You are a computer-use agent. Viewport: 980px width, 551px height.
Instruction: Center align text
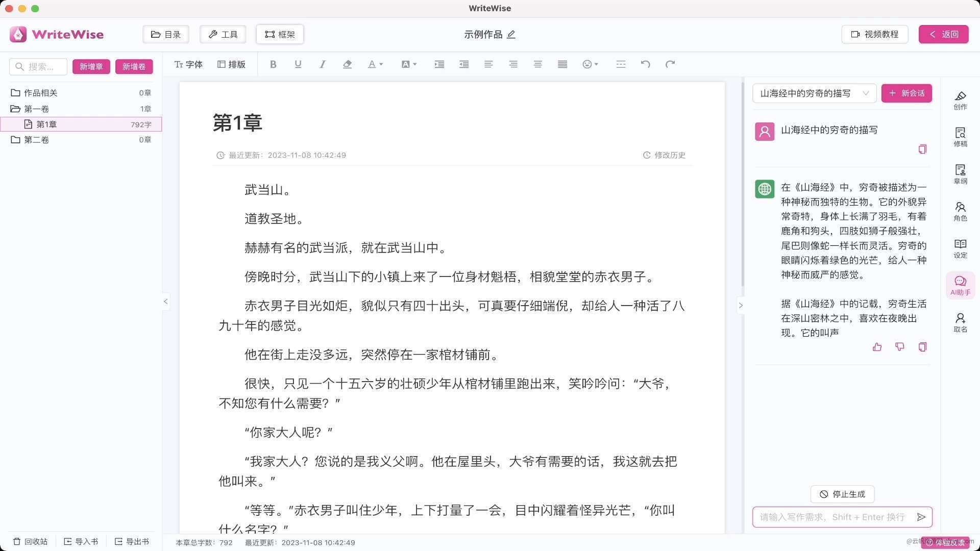(x=537, y=64)
